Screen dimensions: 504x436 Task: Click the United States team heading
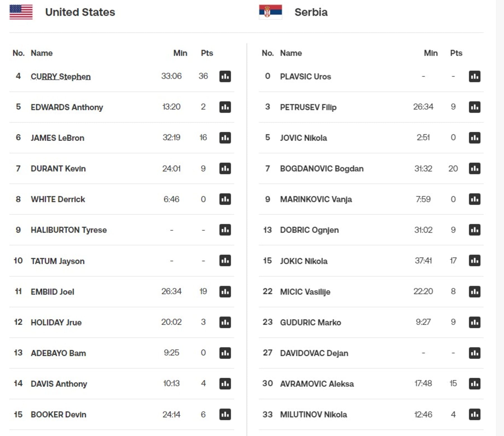point(80,12)
